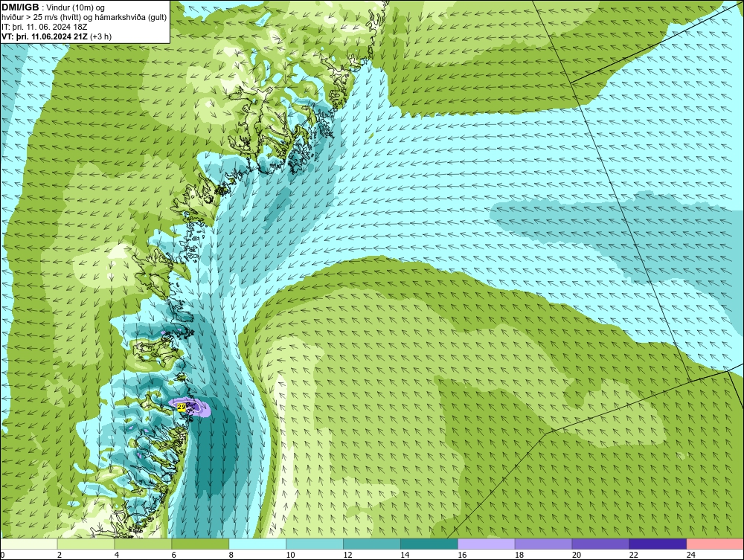Click the 10–12 m/s cyan legend swatch

coord(315,544)
